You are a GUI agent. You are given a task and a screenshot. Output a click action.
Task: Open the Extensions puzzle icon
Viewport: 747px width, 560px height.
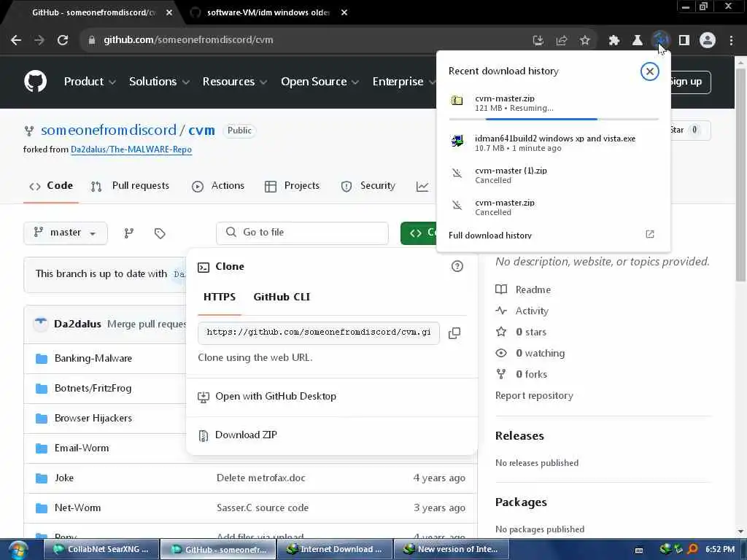pos(614,41)
